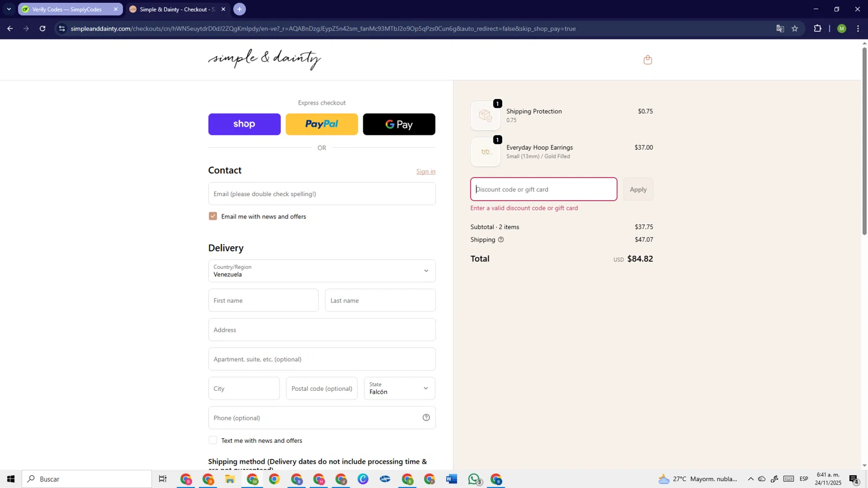
Task: Expand the Country/Region dropdown showing Venezuela
Action: click(x=322, y=271)
